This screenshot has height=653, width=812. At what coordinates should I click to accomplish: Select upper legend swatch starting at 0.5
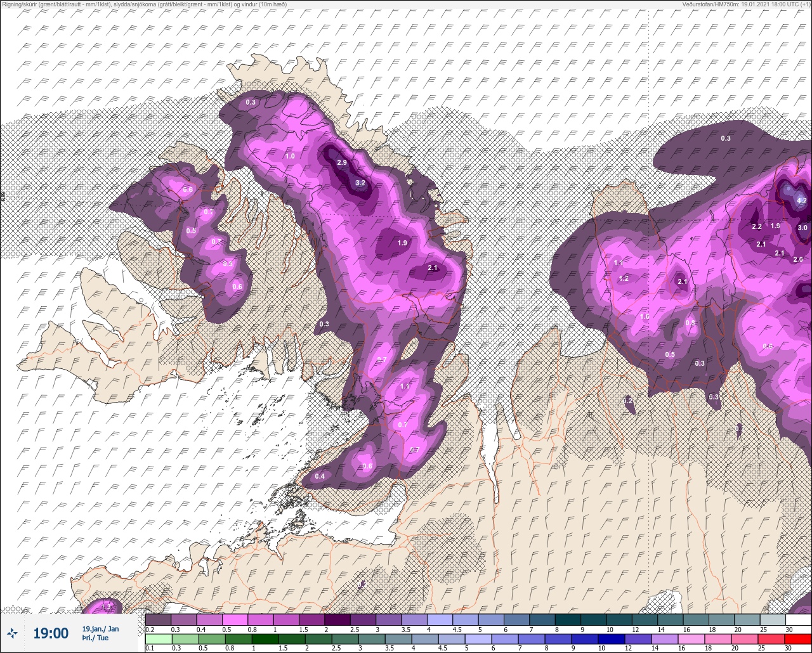click(235, 619)
